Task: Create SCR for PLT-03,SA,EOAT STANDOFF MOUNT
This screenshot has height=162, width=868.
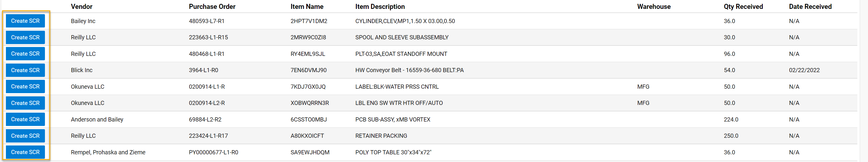Action: pyautogui.click(x=25, y=54)
